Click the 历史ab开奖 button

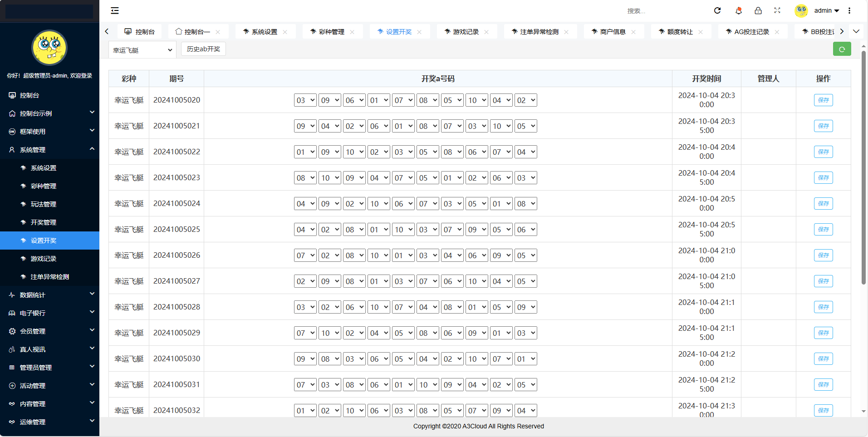click(203, 49)
